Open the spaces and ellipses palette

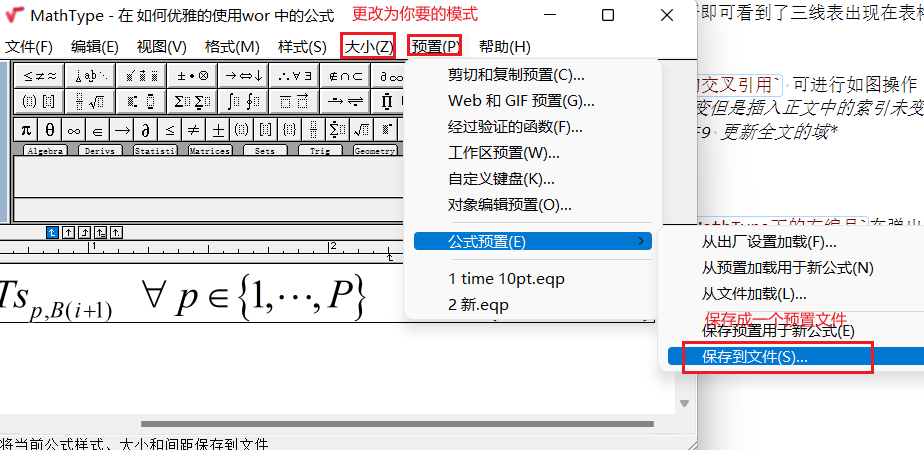90,75
